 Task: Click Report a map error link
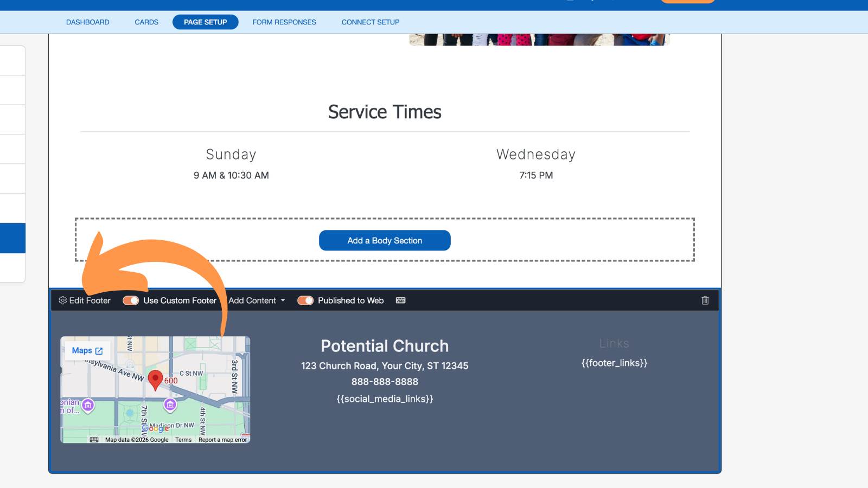pyautogui.click(x=222, y=440)
